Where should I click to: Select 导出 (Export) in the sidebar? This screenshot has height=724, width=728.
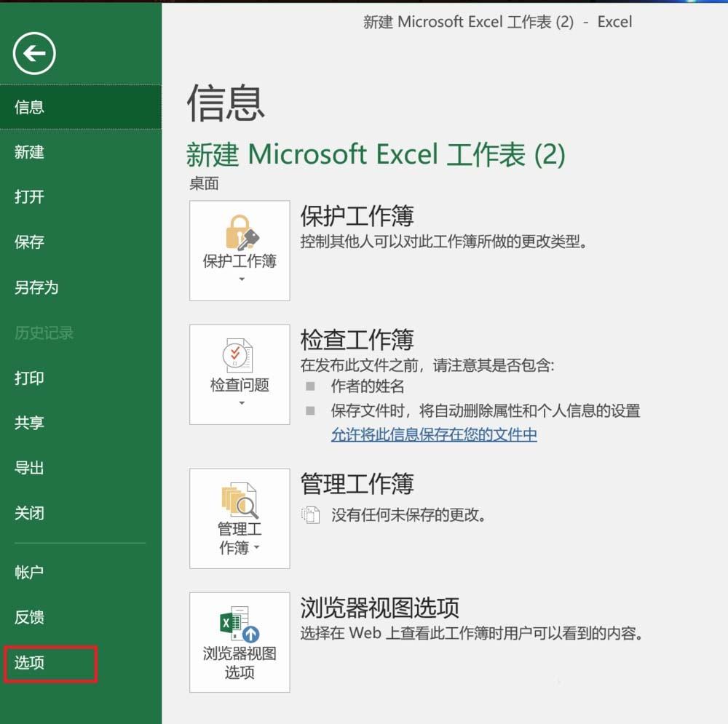coord(29,468)
